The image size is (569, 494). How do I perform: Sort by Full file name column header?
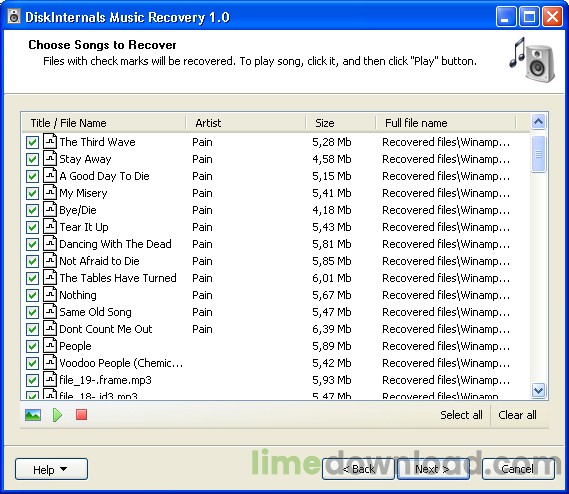[446, 123]
